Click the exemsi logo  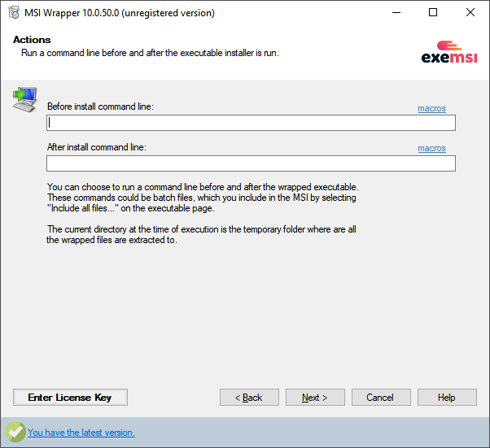449,52
